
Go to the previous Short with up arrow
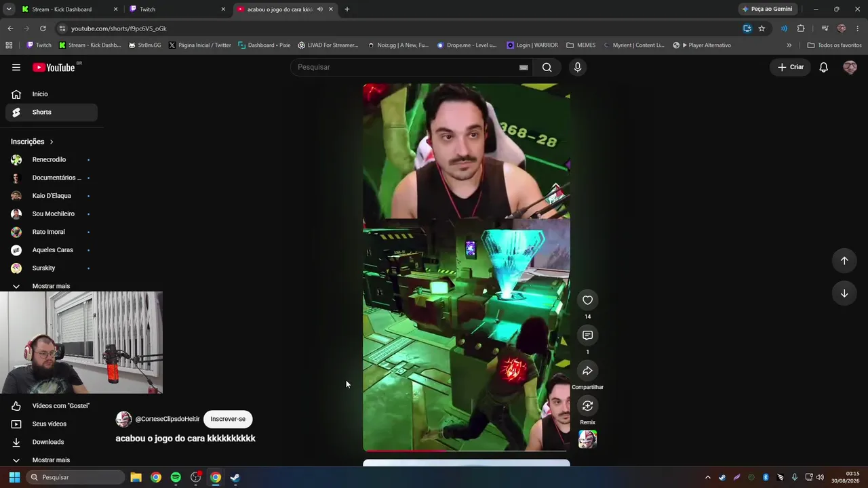click(844, 261)
